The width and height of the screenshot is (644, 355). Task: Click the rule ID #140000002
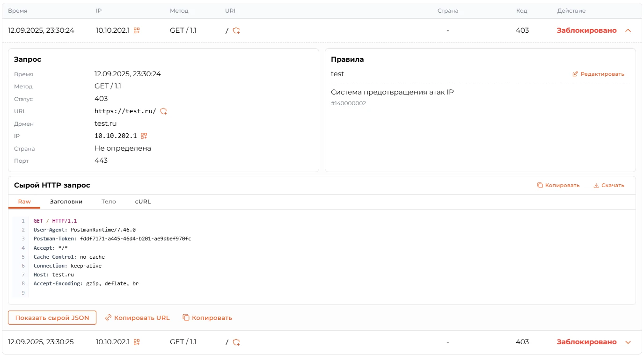(349, 103)
